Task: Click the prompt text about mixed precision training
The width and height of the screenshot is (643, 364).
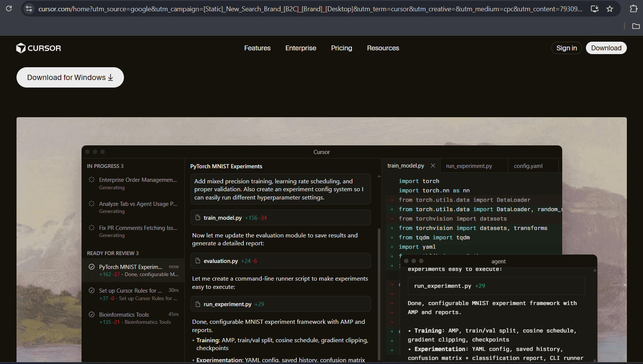Action: click(x=281, y=189)
